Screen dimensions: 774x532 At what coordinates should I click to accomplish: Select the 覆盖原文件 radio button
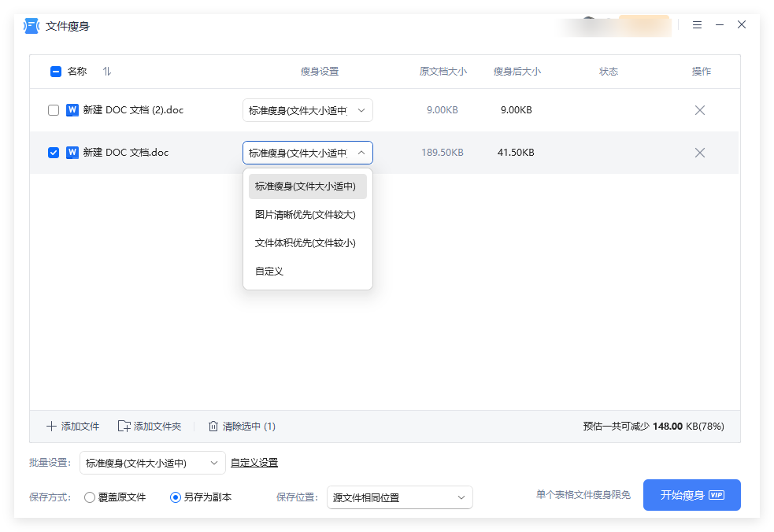(89, 497)
